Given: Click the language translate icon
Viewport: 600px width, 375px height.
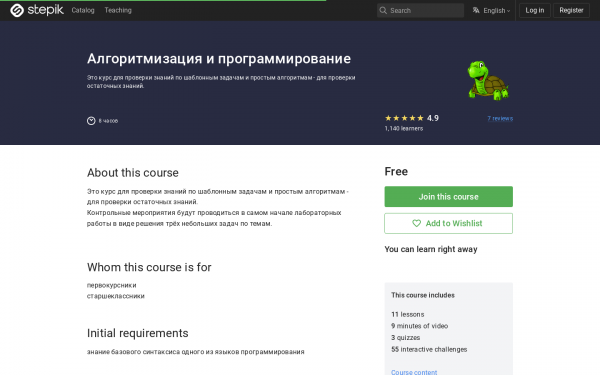Looking at the screenshot, I should pos(476,10).
